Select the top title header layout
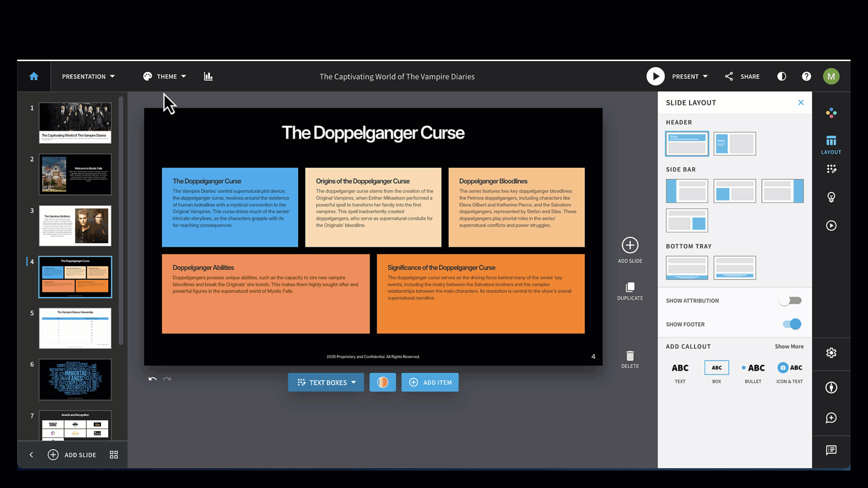This screenshot has height=488, width=868. [x=687, y=144]
